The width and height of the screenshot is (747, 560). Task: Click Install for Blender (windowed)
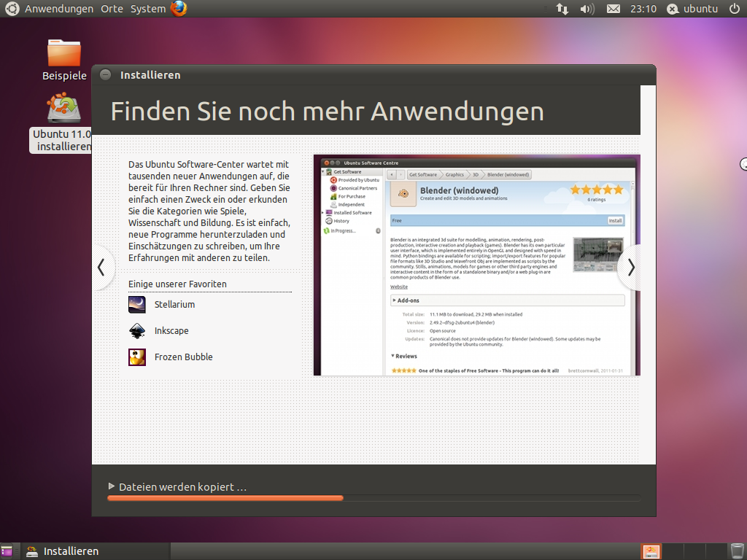[x=616, y=220]
